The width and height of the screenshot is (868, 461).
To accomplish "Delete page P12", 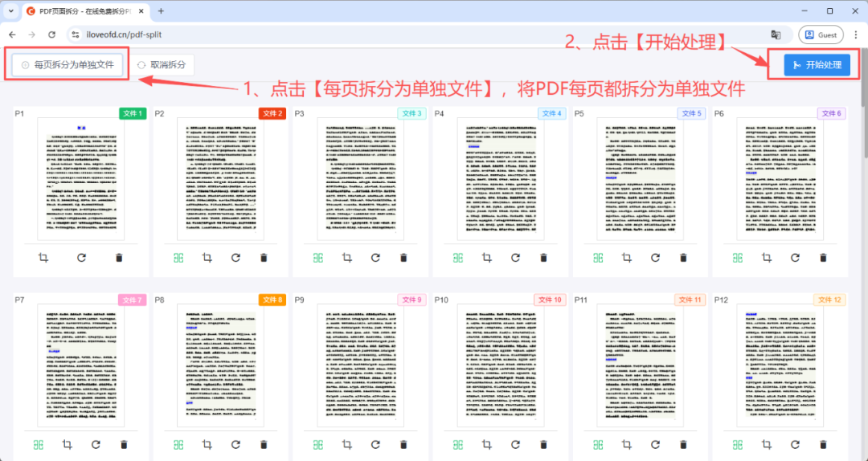I will [824, 444].
